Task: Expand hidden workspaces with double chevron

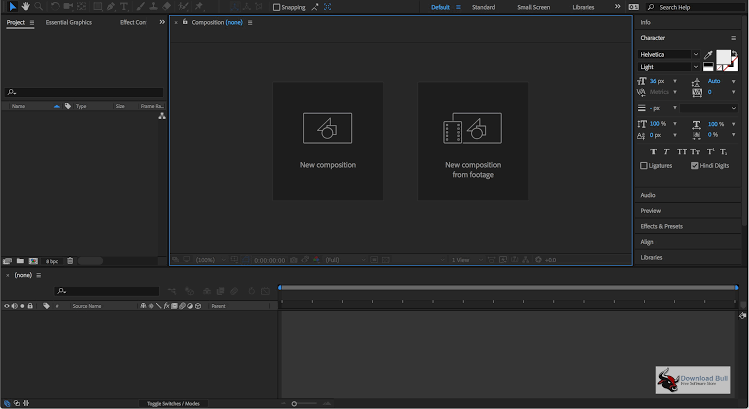Action: [617, 7]
